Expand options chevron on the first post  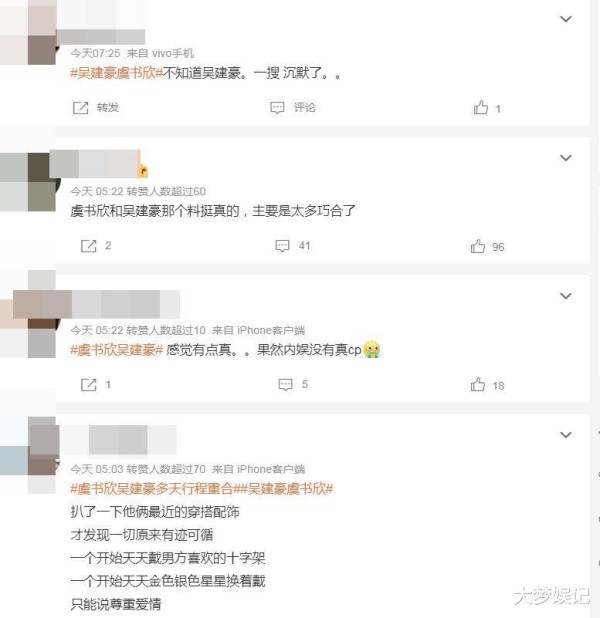566,19
